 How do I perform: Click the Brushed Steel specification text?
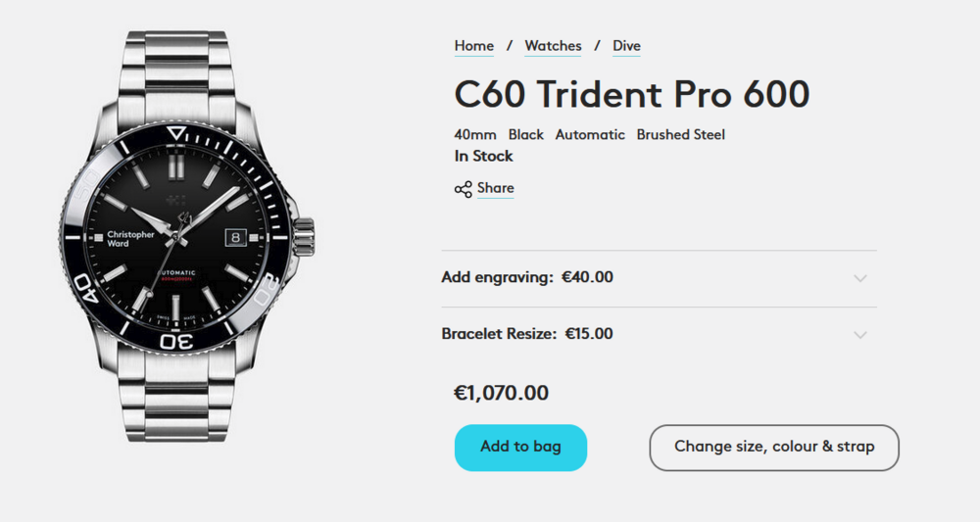click(681, 135)
